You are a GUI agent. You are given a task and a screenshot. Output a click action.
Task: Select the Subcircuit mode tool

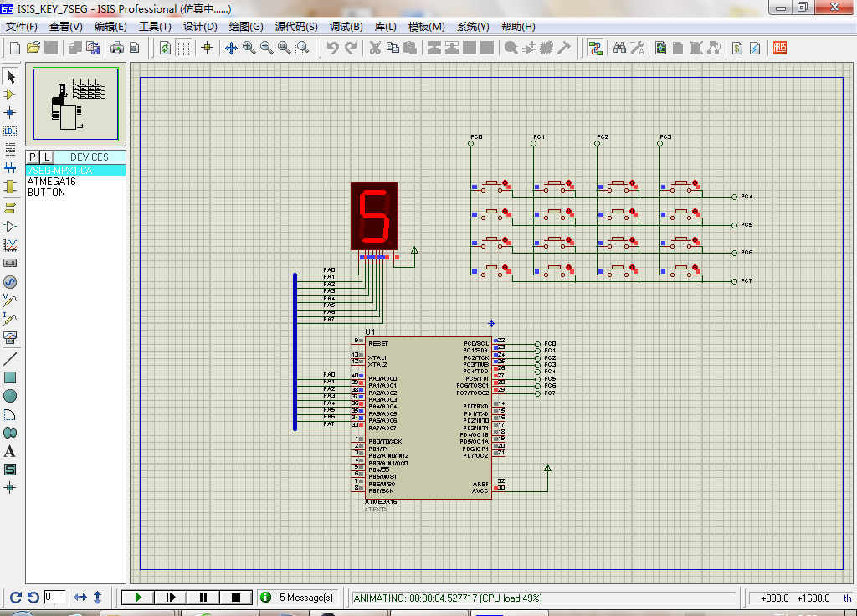[x=10, y=187]
